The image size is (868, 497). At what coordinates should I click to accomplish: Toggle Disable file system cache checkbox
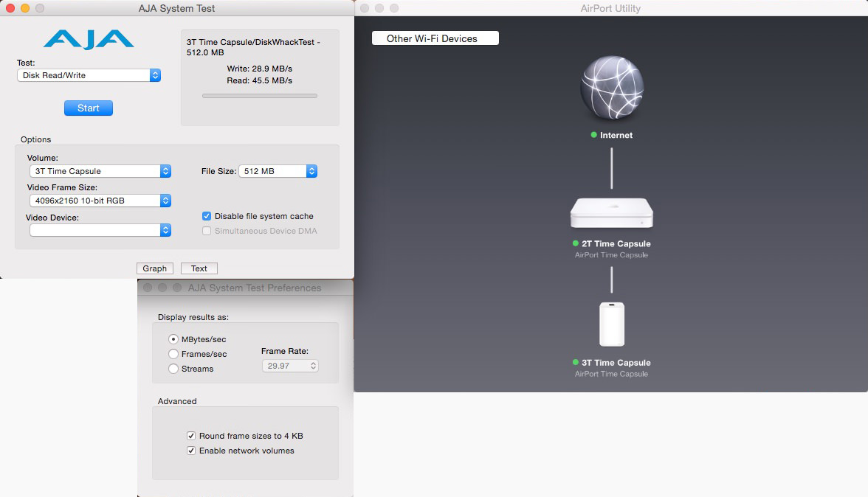[x=207, y=216]
